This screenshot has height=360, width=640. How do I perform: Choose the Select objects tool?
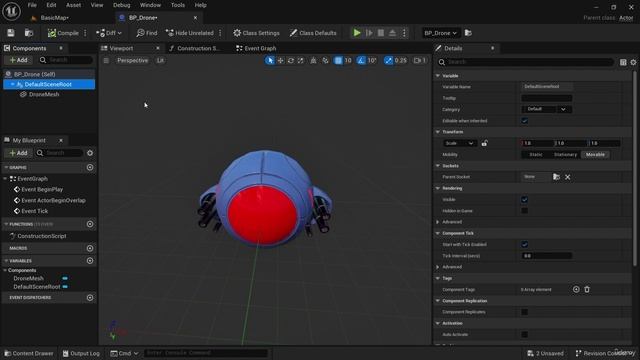click(x=270, y=60)
